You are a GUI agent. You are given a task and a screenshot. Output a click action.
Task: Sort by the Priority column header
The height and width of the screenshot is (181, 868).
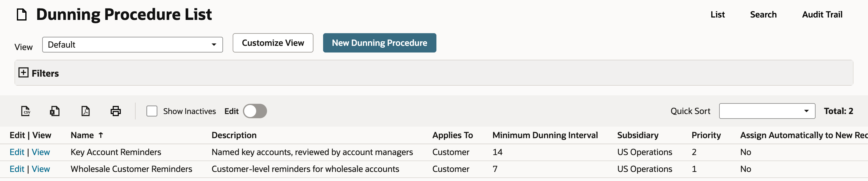click(x=706, y=135)
